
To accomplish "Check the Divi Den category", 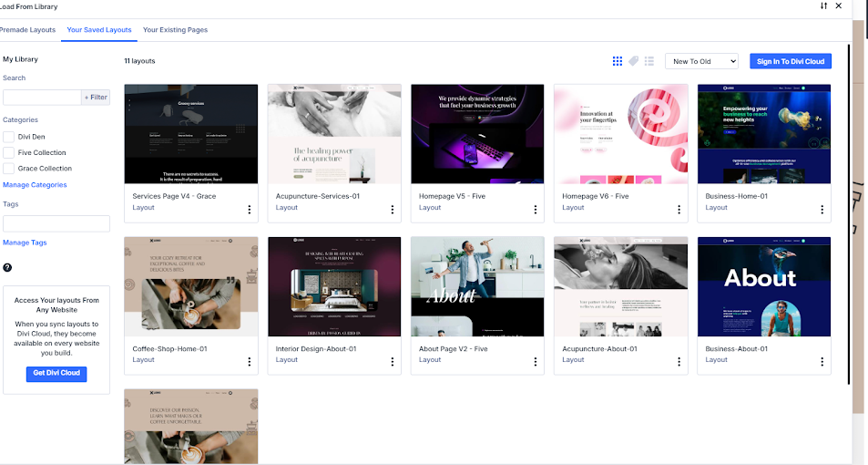I will pos(8,137).
